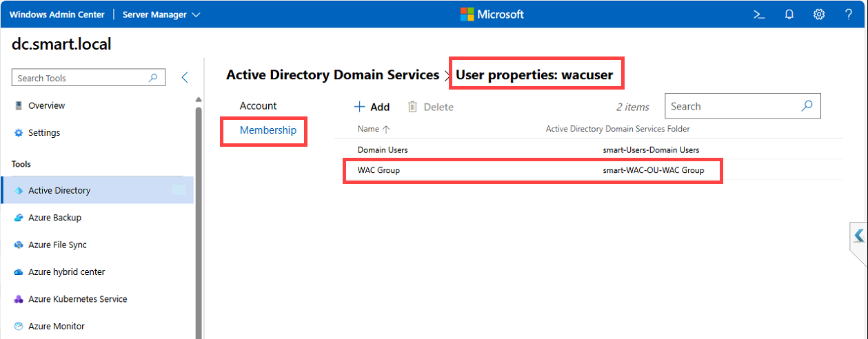Click the Azure Kubernetes Service icon

19,300
